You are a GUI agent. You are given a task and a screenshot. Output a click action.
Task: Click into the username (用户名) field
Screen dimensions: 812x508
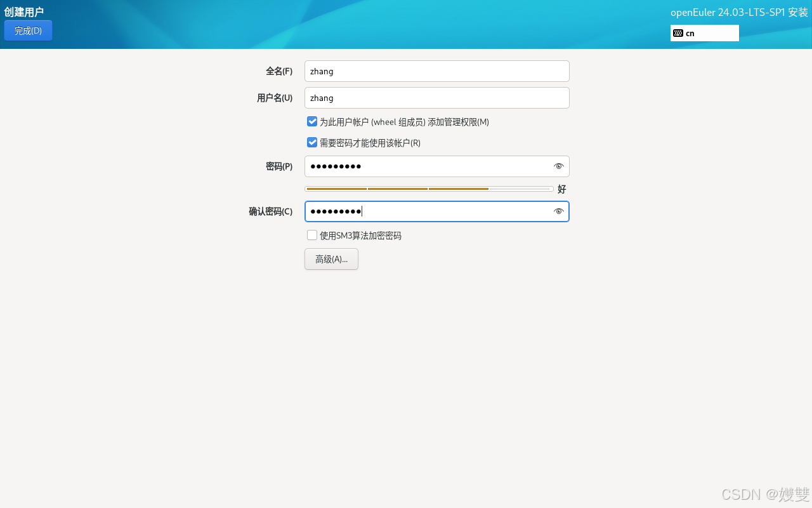coord(436,98)
